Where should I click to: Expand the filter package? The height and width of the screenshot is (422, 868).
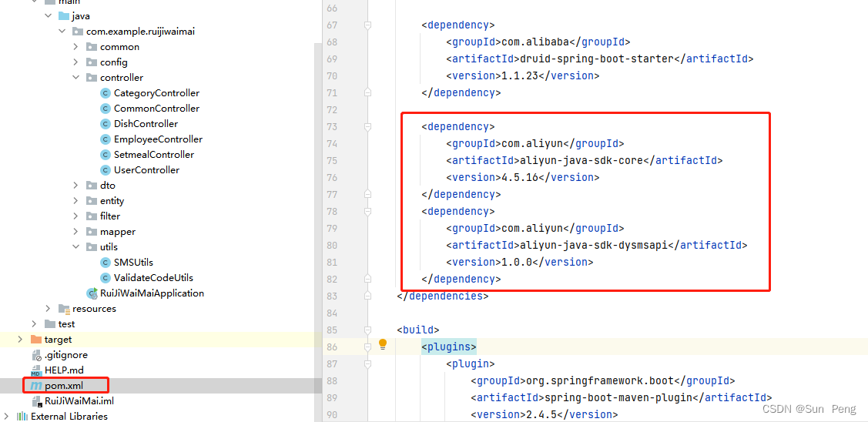click(x=75, y=216)
